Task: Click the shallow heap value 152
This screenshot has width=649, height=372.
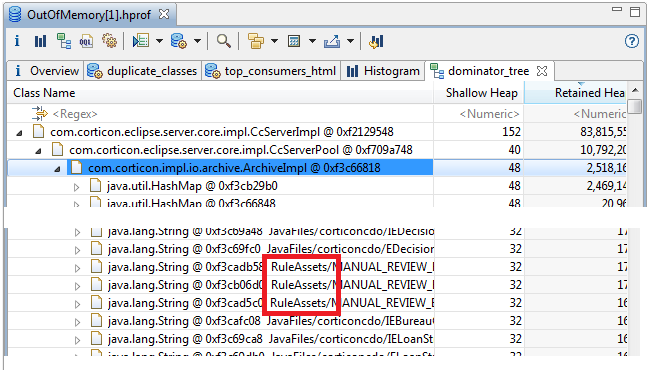Action: pos(511,132)
